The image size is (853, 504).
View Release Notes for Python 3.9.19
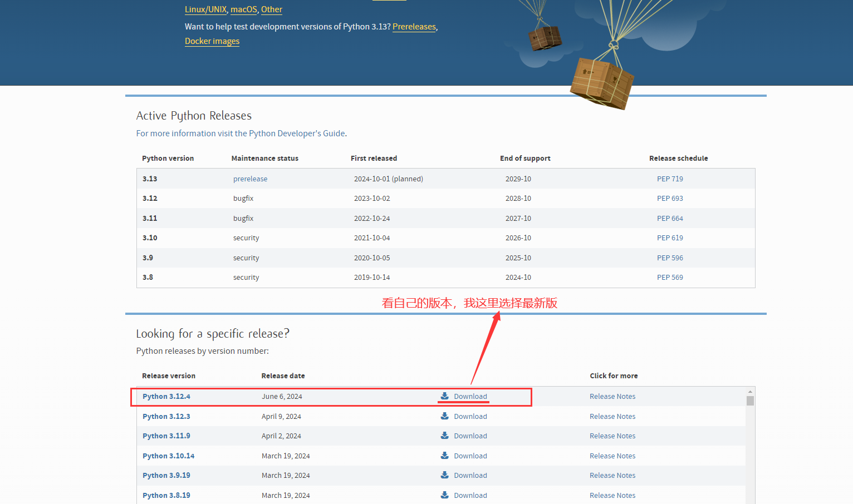tap(612, 475)
